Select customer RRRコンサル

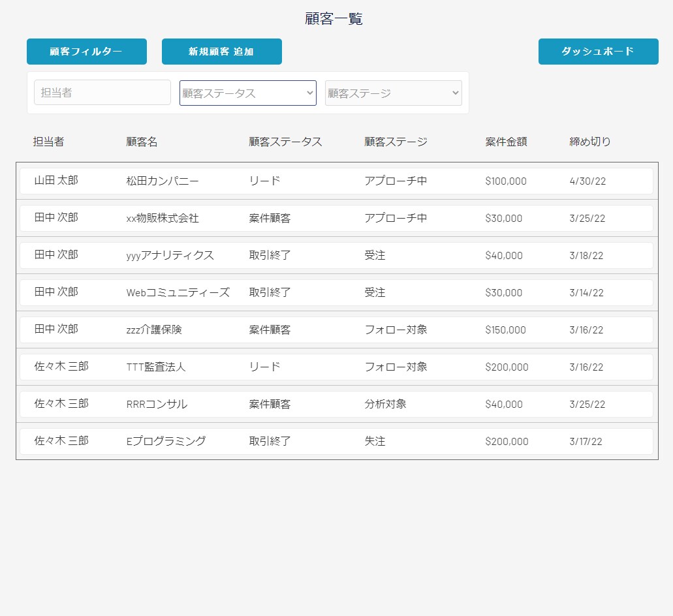coord(157,404)
